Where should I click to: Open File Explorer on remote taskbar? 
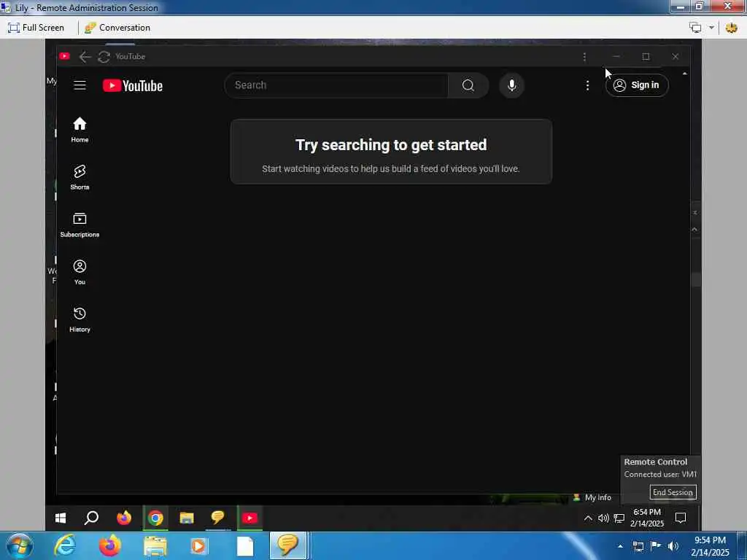(x=186, y=518)
